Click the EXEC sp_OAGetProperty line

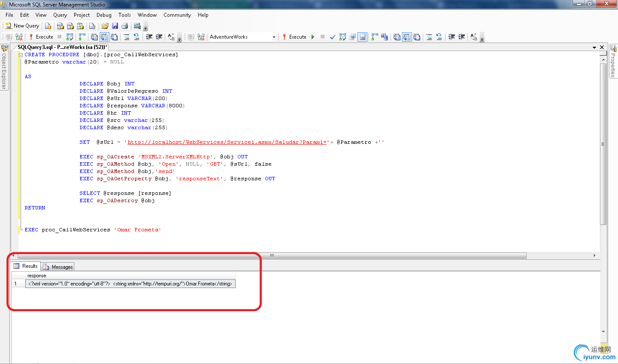pyautogui.click(x=177, y=179)
